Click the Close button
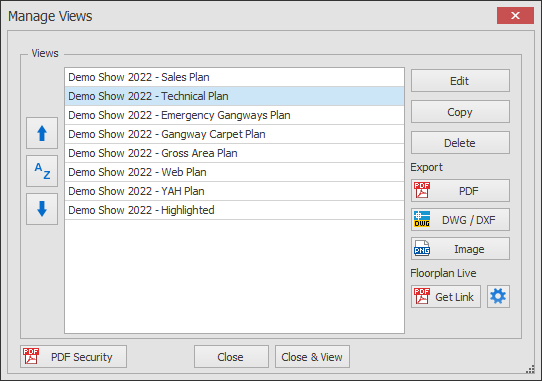 point(231,356)
